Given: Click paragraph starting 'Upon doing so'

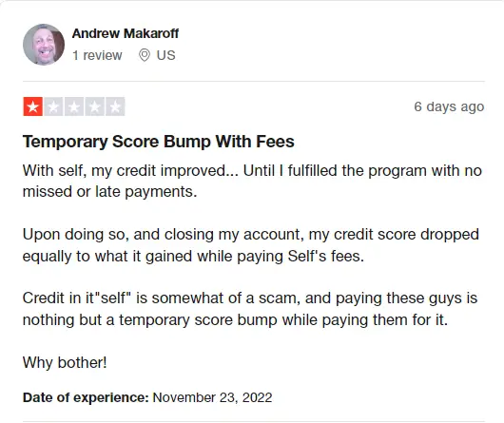Looking at the screenshot, I should click(x=251, y=245).
